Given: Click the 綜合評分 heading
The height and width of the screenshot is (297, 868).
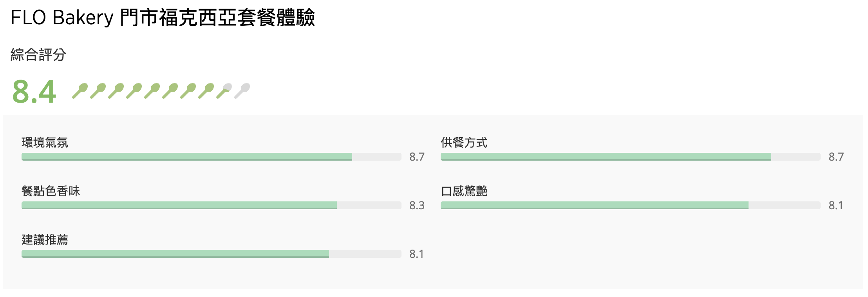Looking at the screenshot, I should click(x=38, y=54).
